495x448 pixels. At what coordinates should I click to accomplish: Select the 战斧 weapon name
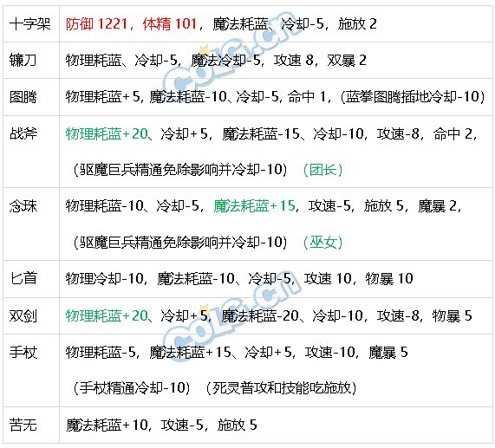(23, 133)
